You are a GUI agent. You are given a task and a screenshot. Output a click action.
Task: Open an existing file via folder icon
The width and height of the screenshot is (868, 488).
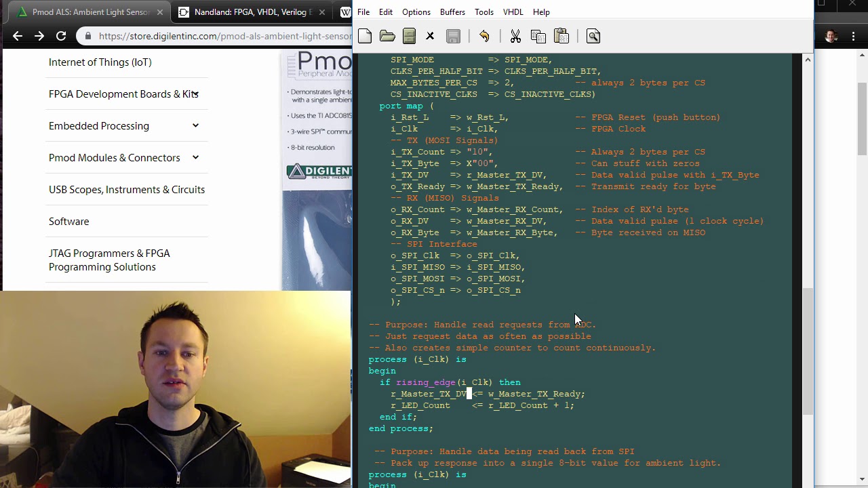tap(387, 37)
